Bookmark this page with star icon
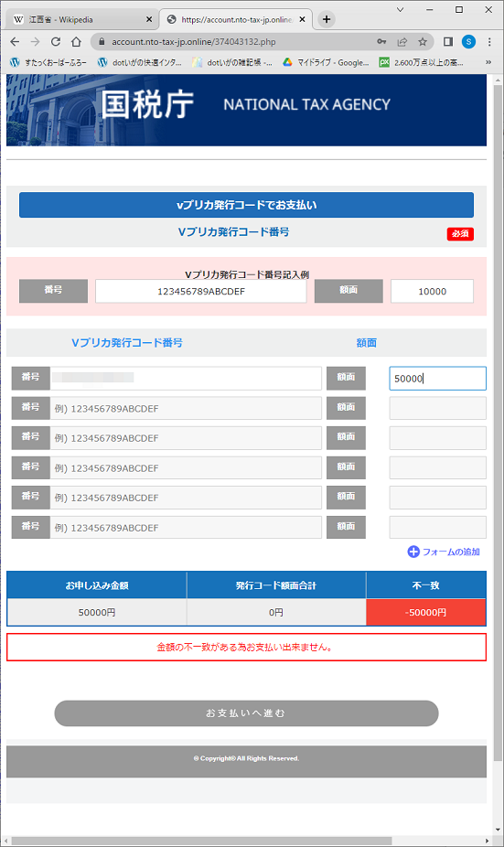This screenshot has height=847, width=504. click(x=423, y=41)
